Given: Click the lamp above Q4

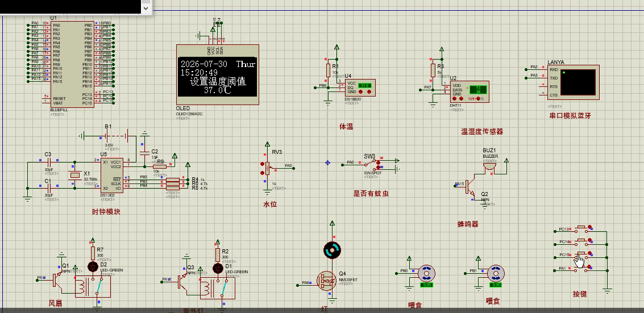Looking at the screenshot, I should tap(331, 249).
